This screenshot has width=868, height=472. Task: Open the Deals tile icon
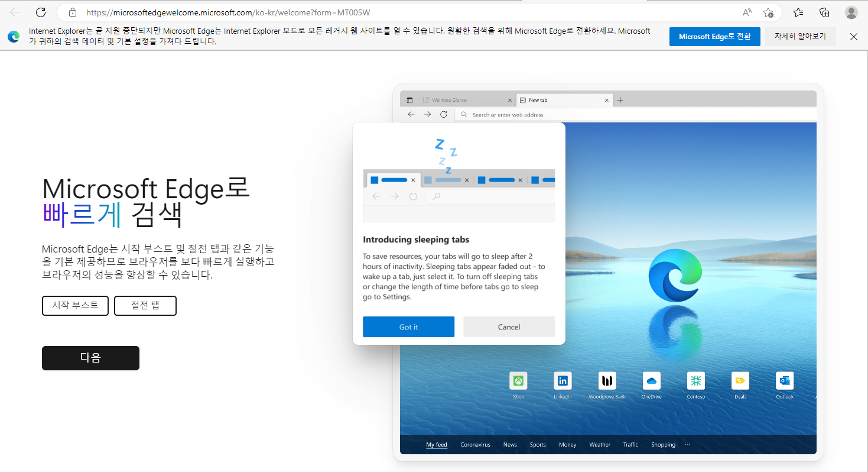point(740,381)
